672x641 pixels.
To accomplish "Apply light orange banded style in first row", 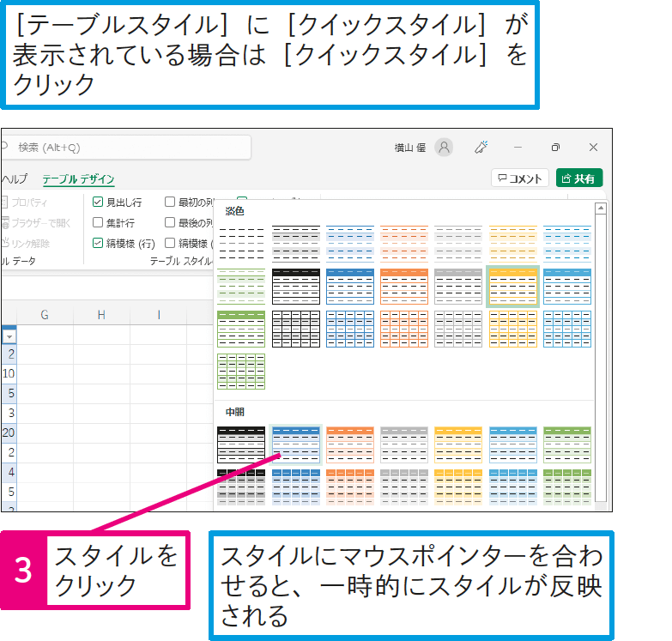I will (404, 244).
